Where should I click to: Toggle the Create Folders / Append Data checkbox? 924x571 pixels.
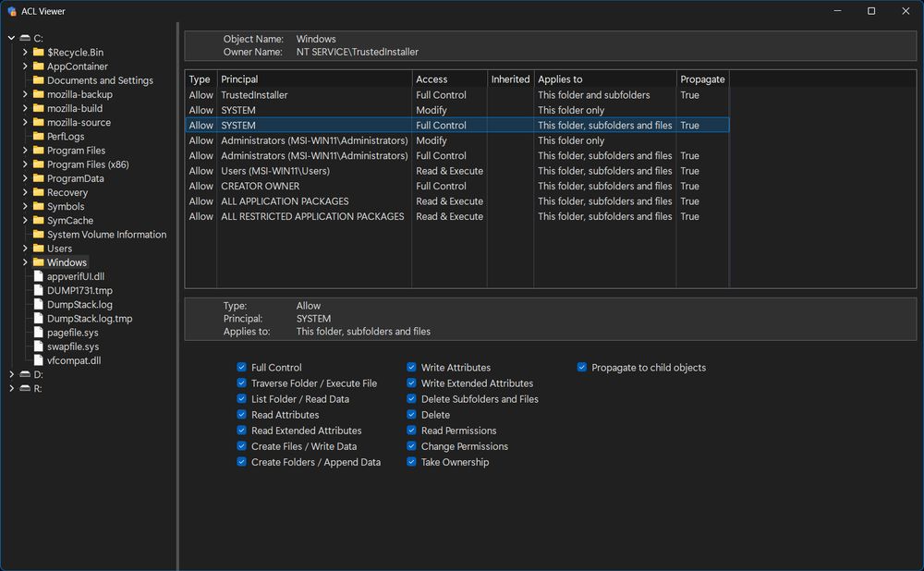pos(241,462)
